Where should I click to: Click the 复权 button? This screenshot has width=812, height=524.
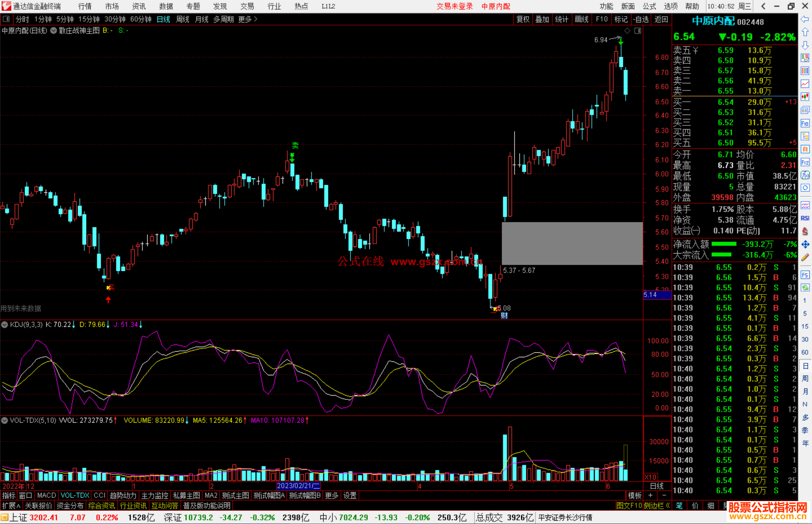pos(523,19)
